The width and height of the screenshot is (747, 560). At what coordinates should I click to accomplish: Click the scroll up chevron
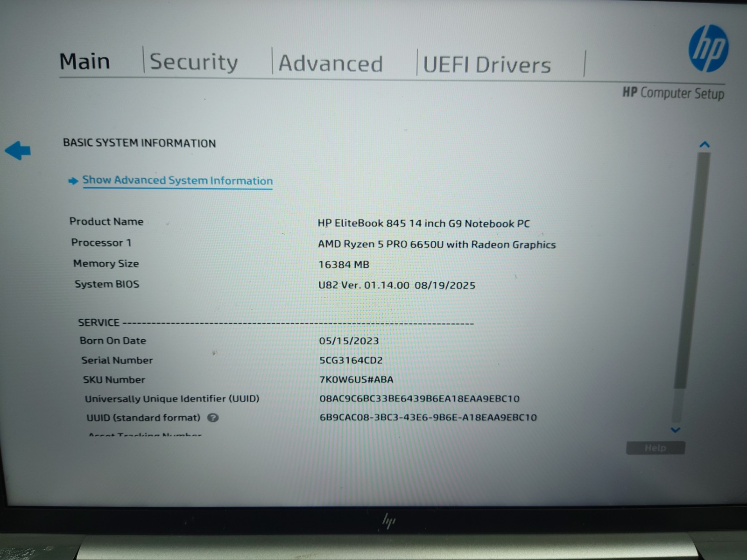(x=705, y=145)
